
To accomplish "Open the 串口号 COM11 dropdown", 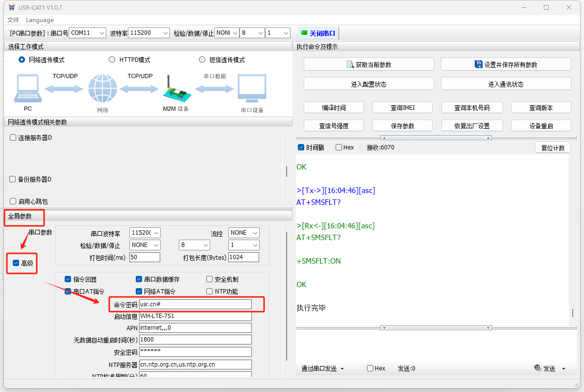I will [87, 33].
